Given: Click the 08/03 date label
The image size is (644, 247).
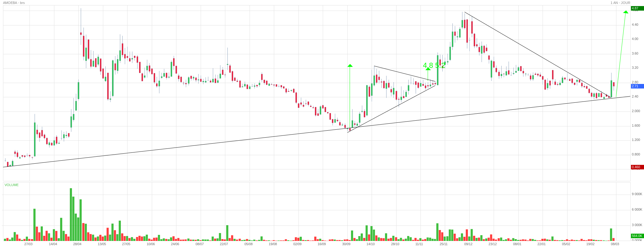Looking at the screenshot, I should [615, 244].
